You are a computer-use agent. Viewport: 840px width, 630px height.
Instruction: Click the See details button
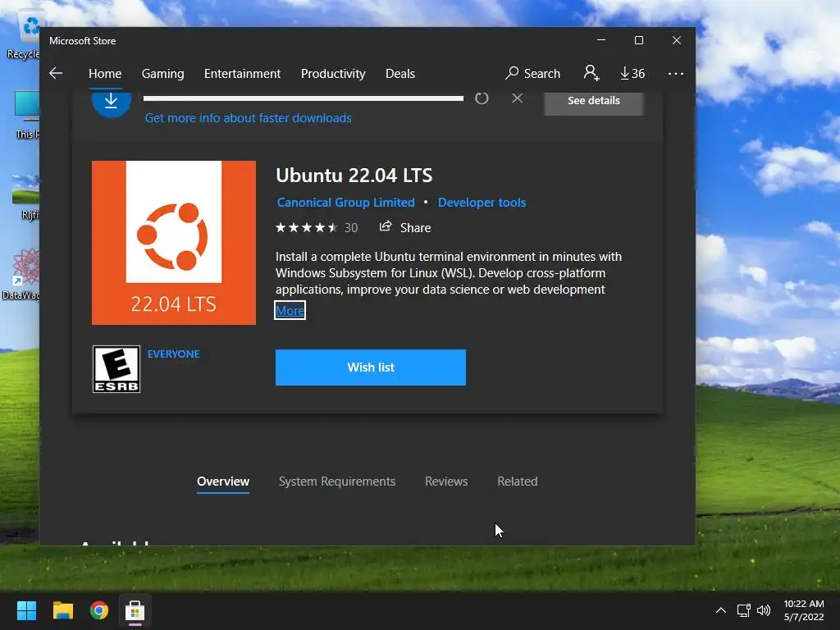click(594, 101)
